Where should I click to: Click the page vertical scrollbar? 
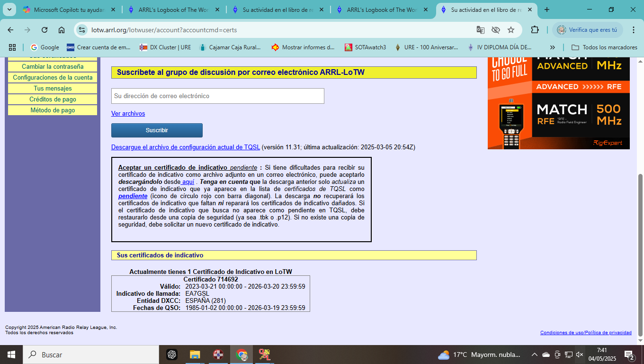click(x=641, y=254)
